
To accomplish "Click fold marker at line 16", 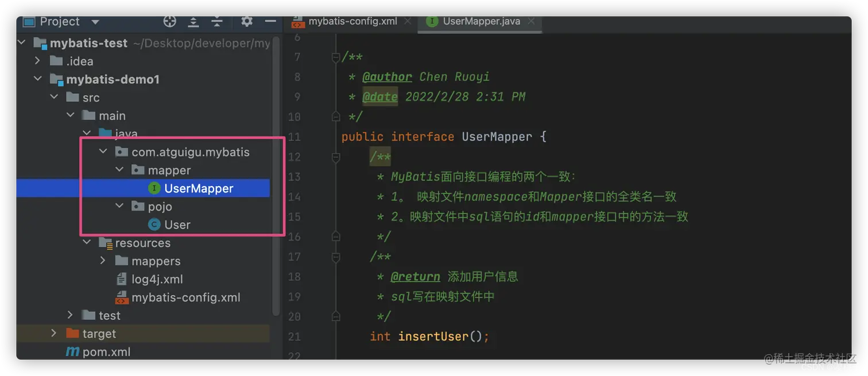I will [336, 237].
